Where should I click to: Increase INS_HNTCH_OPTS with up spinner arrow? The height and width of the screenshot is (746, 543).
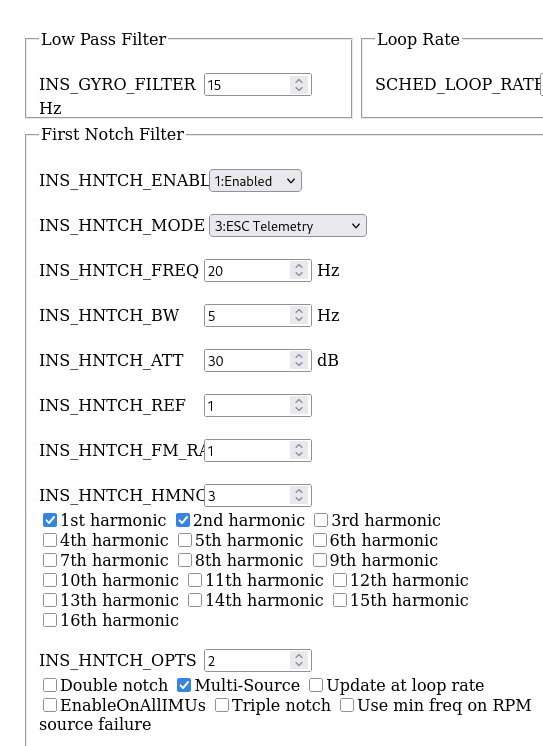[x=299, y=656]
